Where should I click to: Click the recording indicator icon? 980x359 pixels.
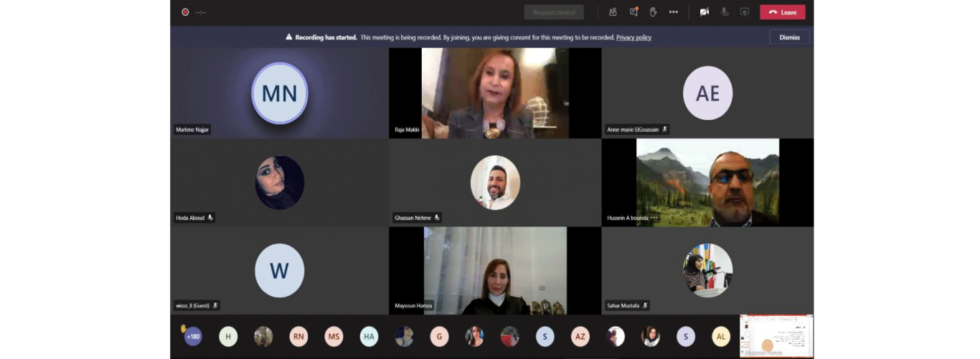185,12
